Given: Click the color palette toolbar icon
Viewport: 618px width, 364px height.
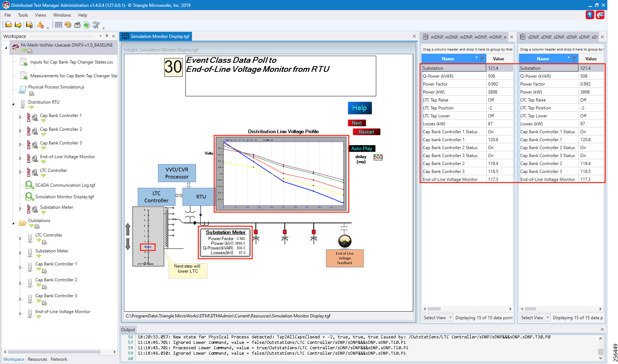Looking at the screenshot, I should [x=68, y=25].
